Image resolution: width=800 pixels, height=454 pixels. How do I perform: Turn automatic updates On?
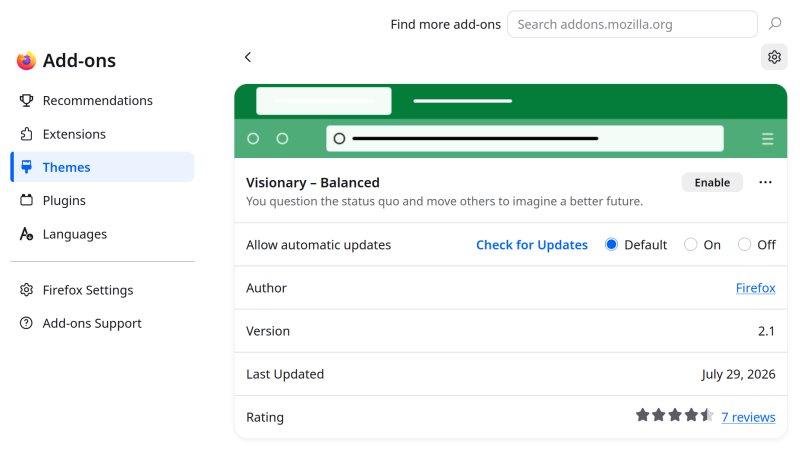690,245
